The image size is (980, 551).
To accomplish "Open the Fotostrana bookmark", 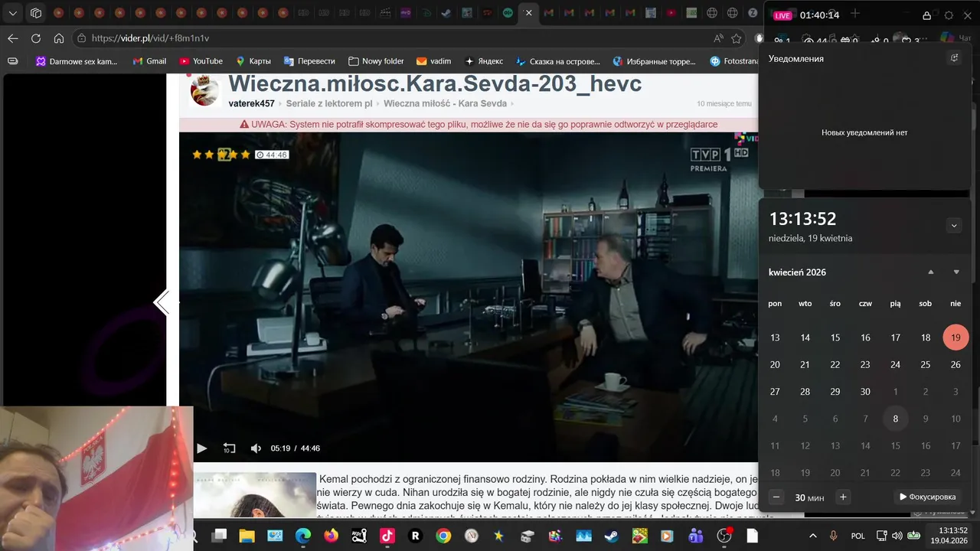I will pos(733,61).
